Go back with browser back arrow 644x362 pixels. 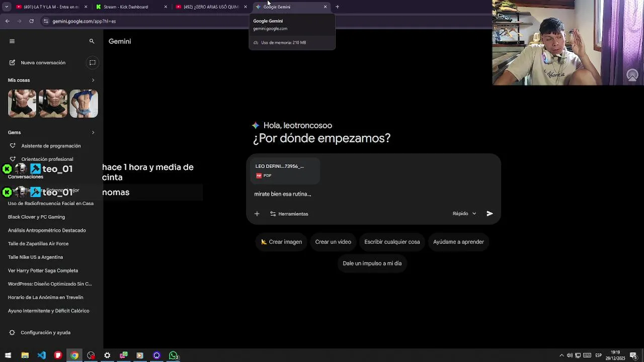tap(8, 21)
